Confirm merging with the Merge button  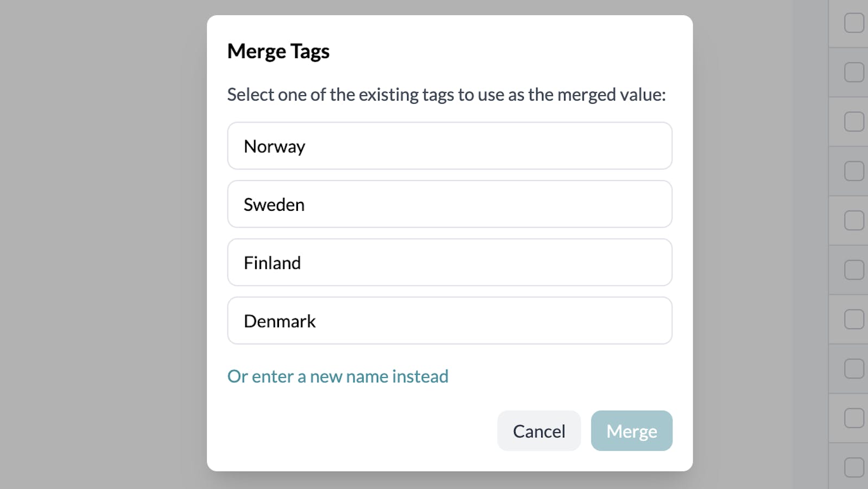click(x=631, y=430)
